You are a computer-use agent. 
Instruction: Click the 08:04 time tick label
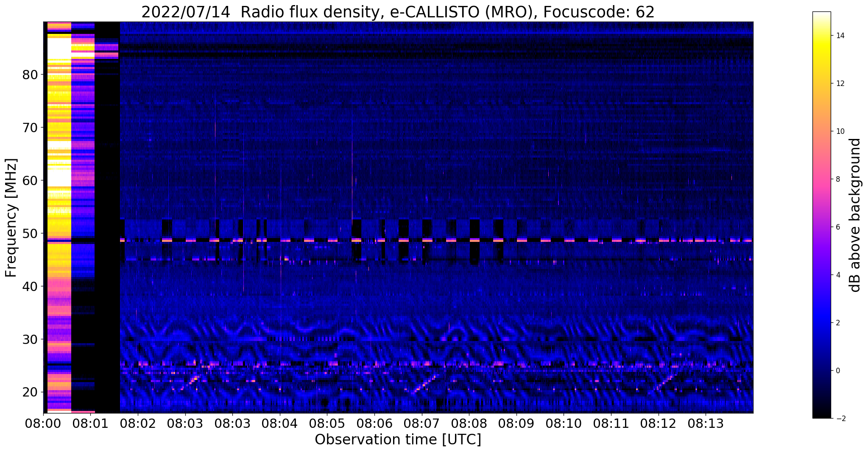point(280,423)
